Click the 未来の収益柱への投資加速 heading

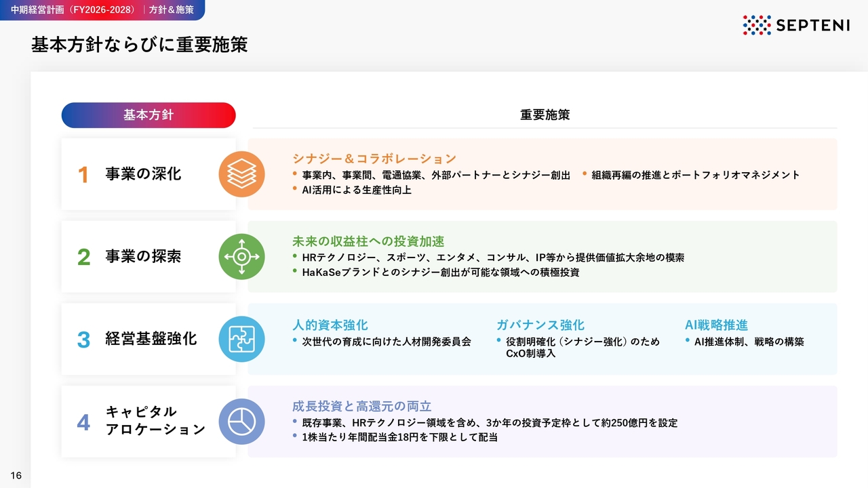point(368,241)
